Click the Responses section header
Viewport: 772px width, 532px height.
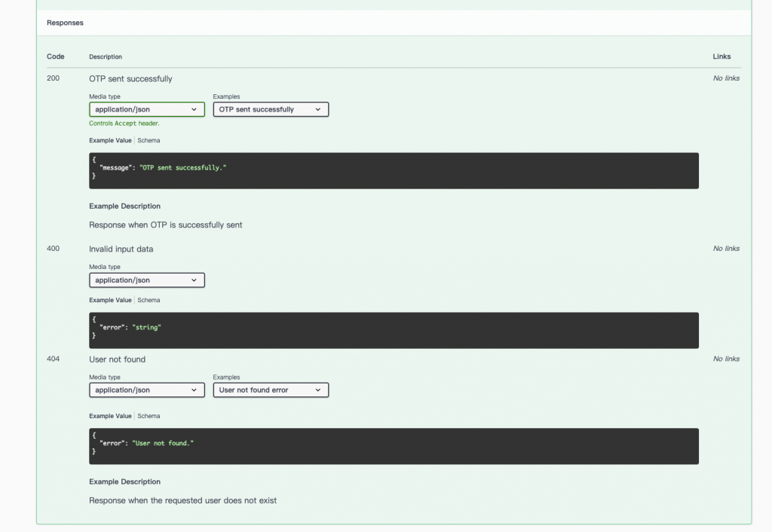point(65,23)
